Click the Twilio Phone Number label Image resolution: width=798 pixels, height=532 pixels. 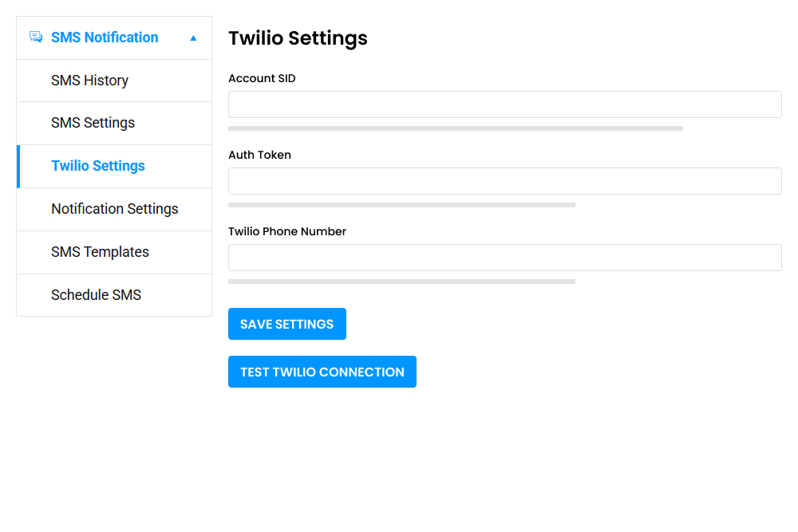pos(287,231)
